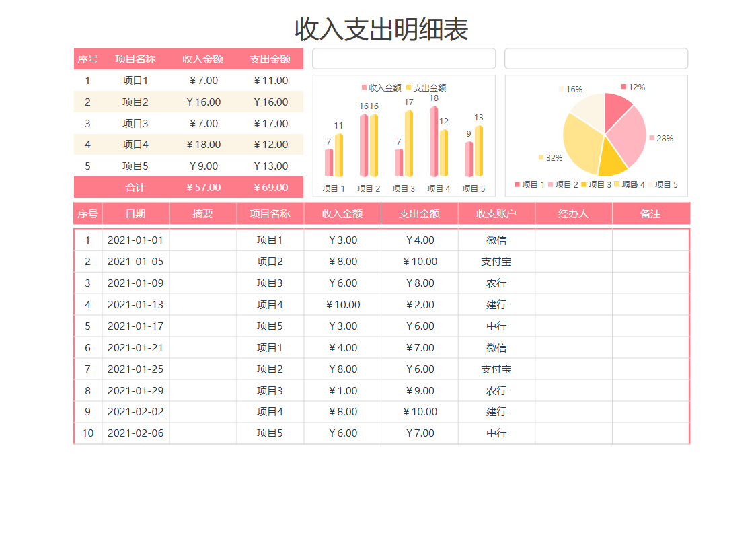Select date cell 2021-02-02

click(x=135, y=412)
